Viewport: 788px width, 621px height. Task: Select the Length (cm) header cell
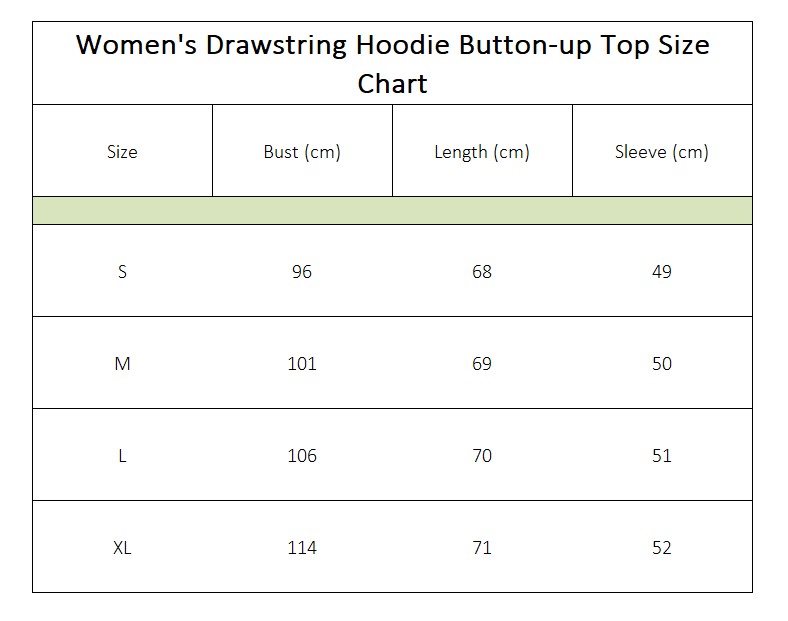tap(482, 151)
